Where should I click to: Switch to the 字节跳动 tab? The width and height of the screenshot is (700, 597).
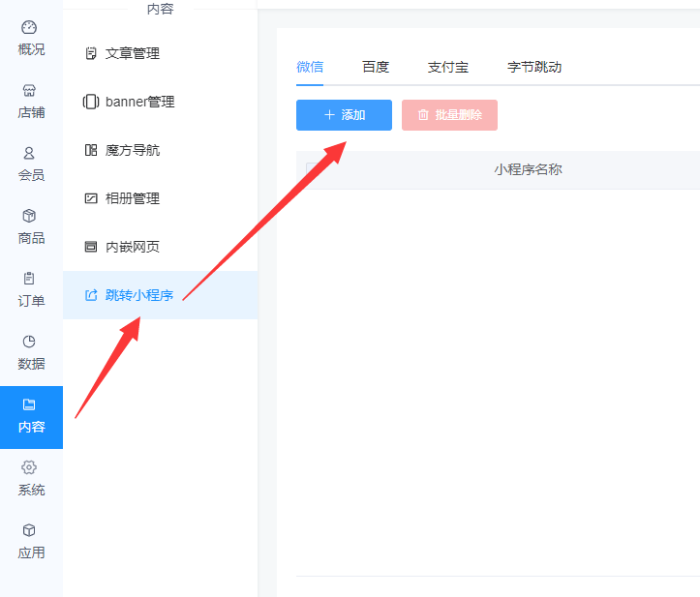(533, 67)
